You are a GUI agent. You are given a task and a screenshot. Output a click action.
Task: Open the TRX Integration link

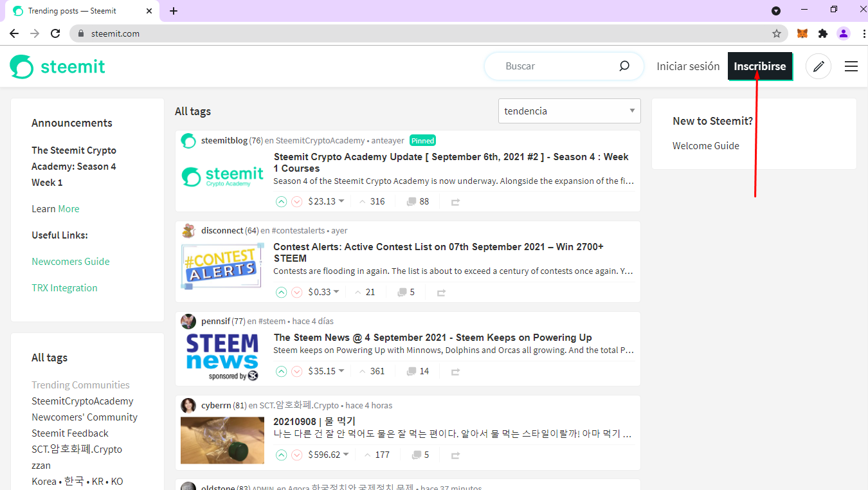[x=64, y=288]
